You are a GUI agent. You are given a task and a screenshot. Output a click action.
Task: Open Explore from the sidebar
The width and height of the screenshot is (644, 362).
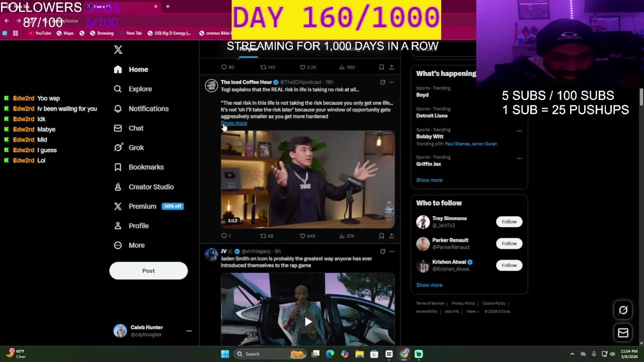click(133, 89)
